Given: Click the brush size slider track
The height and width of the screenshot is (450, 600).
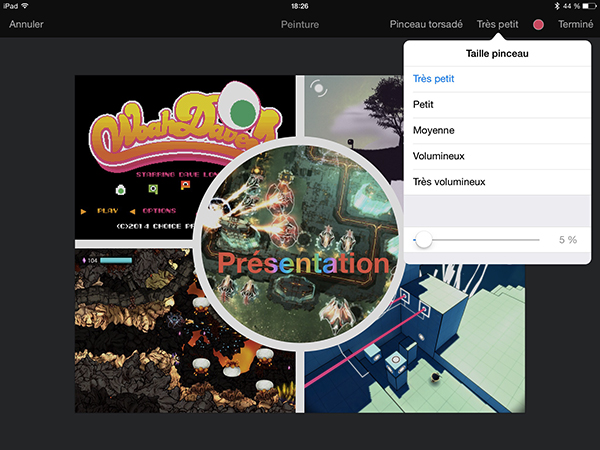Looking at the screenshot, I should 476,240.
